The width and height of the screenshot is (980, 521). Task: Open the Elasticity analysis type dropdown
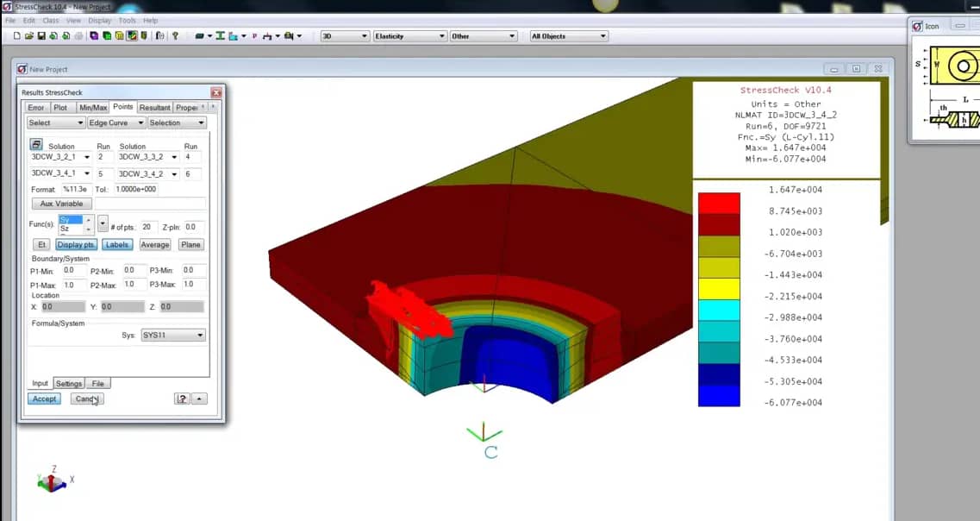[x=409, y=36]
